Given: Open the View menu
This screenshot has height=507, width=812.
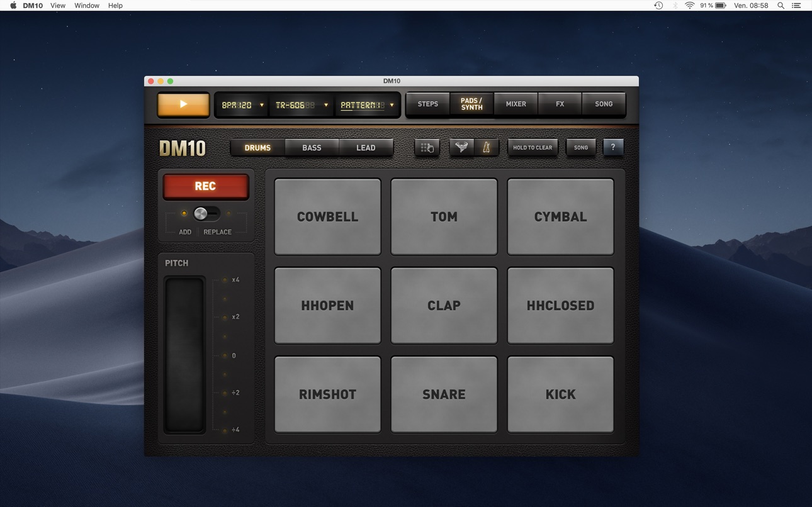Looking at the screenshot, I should tap(58, 6).
